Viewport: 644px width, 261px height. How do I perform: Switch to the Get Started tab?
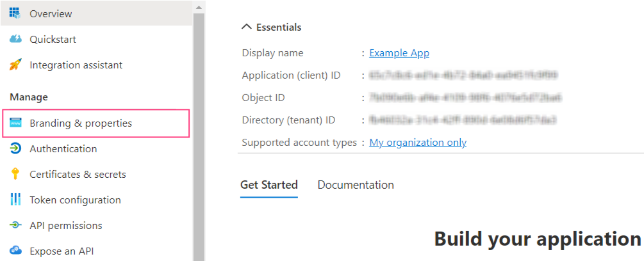269,185
